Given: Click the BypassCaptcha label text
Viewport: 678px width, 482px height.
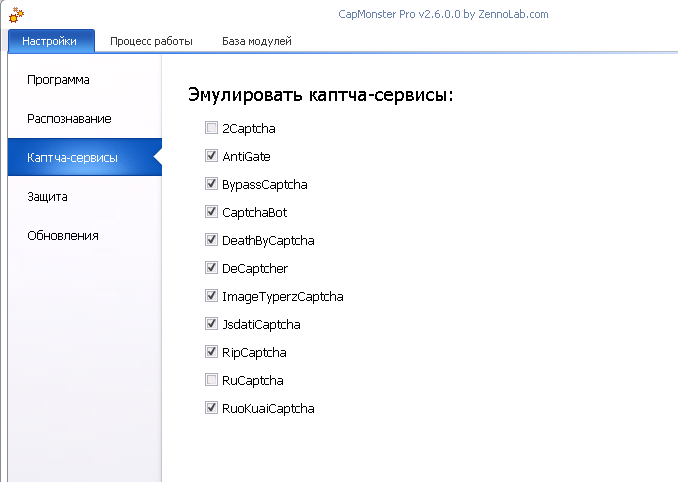Looking at the screenshot, I should 265,185.
